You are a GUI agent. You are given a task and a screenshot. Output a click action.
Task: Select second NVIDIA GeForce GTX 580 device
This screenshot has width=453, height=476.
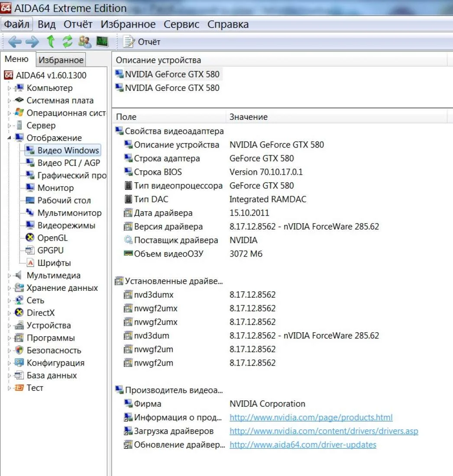click(172, 88)
